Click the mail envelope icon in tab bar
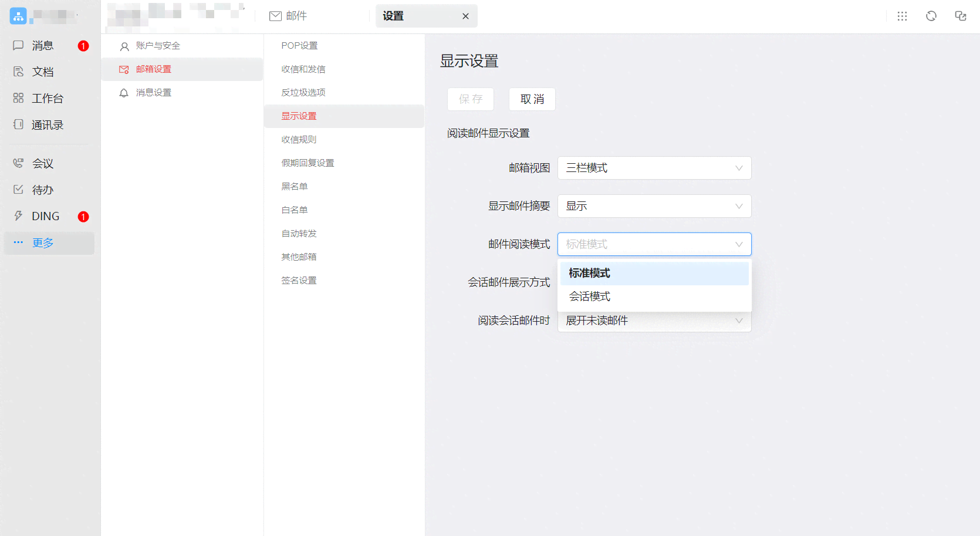 point(275,16)
